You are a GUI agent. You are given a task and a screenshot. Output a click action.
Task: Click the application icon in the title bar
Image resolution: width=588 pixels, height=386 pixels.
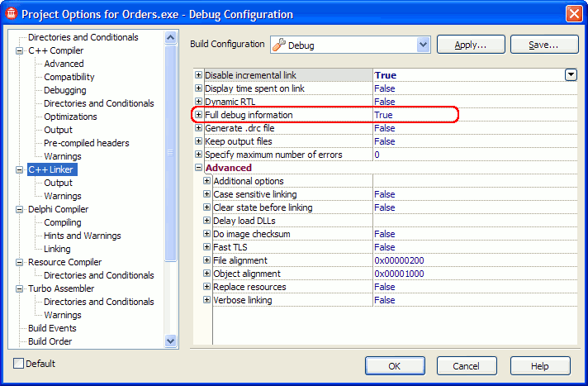tap(11, 14)
